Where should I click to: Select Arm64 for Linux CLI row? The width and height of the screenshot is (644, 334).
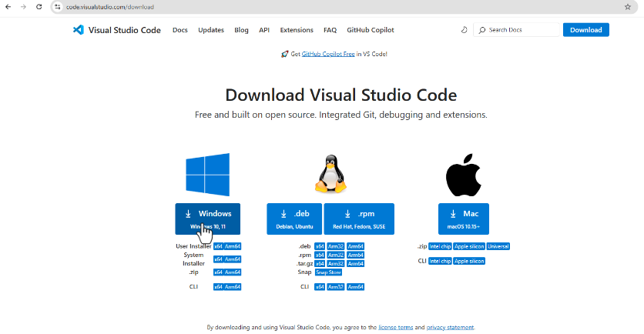pyautogui.click(x=355, y=287)
